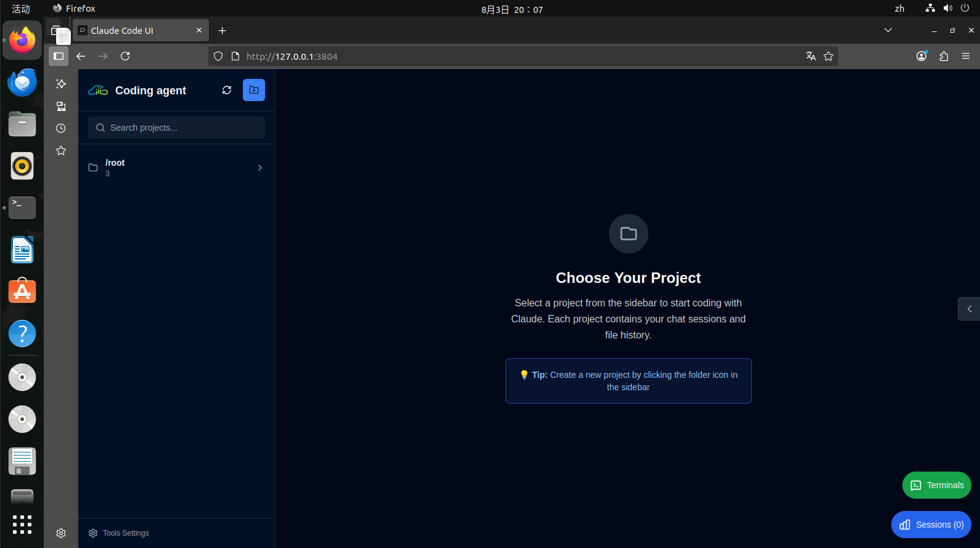The image size is (980, 548).
Task: Select the /root project entry
Action: coord(176,168)
